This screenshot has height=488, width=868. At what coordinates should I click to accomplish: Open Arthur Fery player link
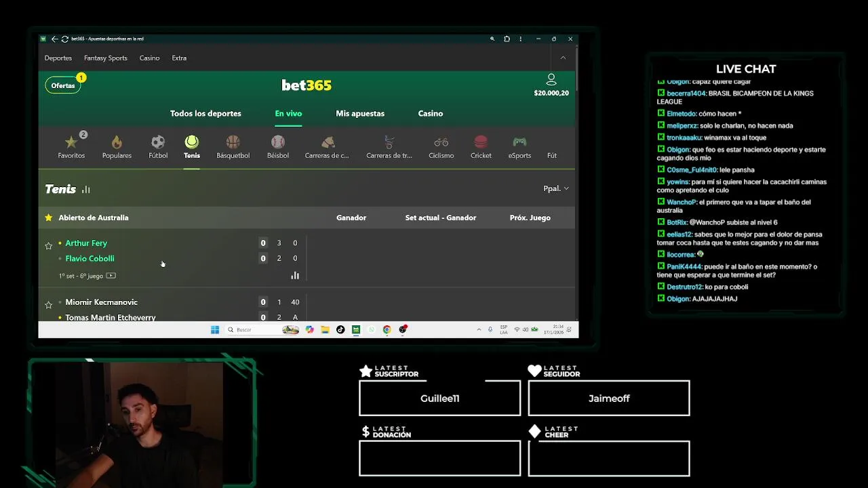(x=86, y=243)
